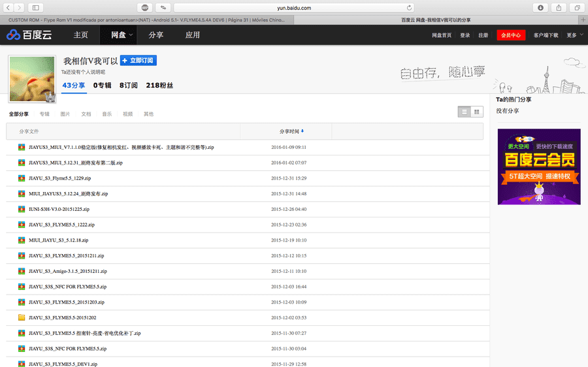Viewport: 588px width, 367px height.
Task: Filter by 全部分享
Action: point(19,114)
